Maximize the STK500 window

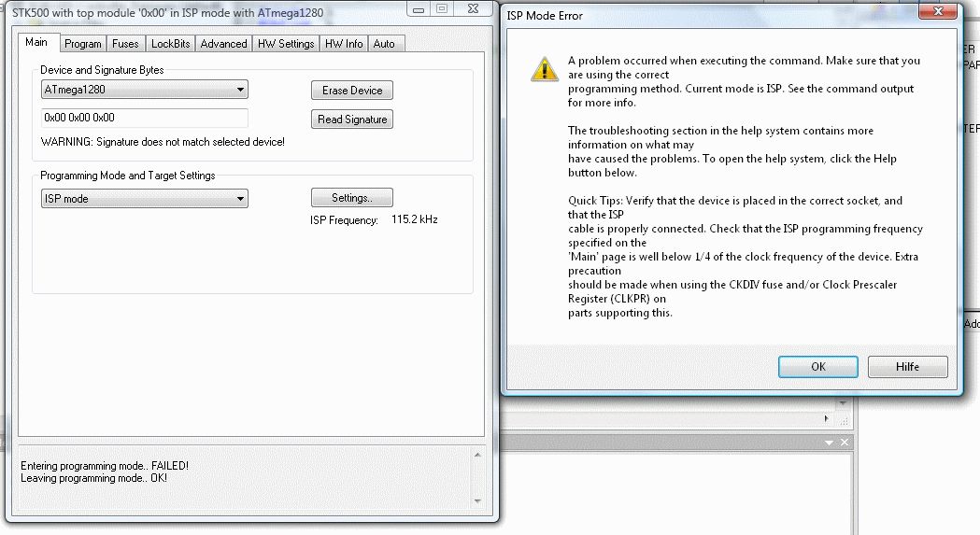tap(442, 8)
